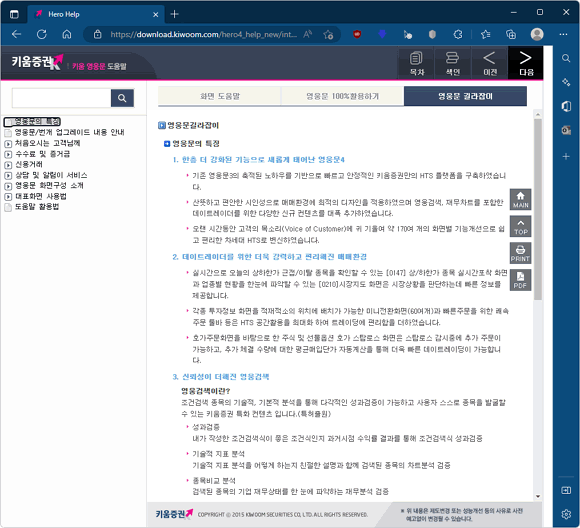Close the Hero Help tab
Viewport: 580px width, 528px height.
pyautogui.click(x=156, y=14)
